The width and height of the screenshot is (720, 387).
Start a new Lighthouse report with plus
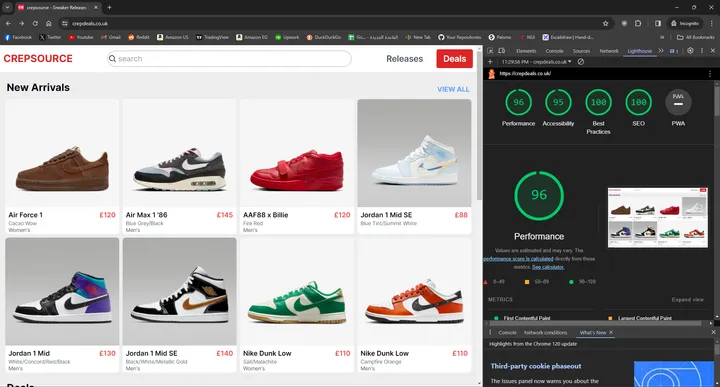click(490, 62)
